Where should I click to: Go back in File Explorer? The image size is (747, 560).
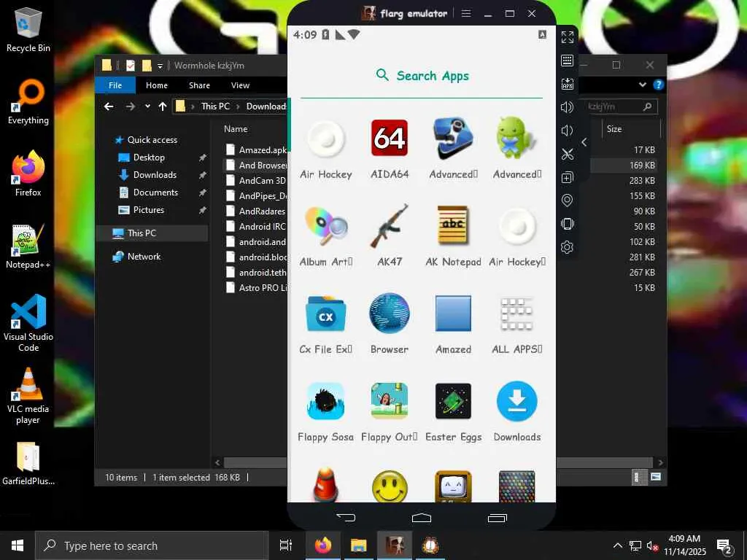[109, 106]
